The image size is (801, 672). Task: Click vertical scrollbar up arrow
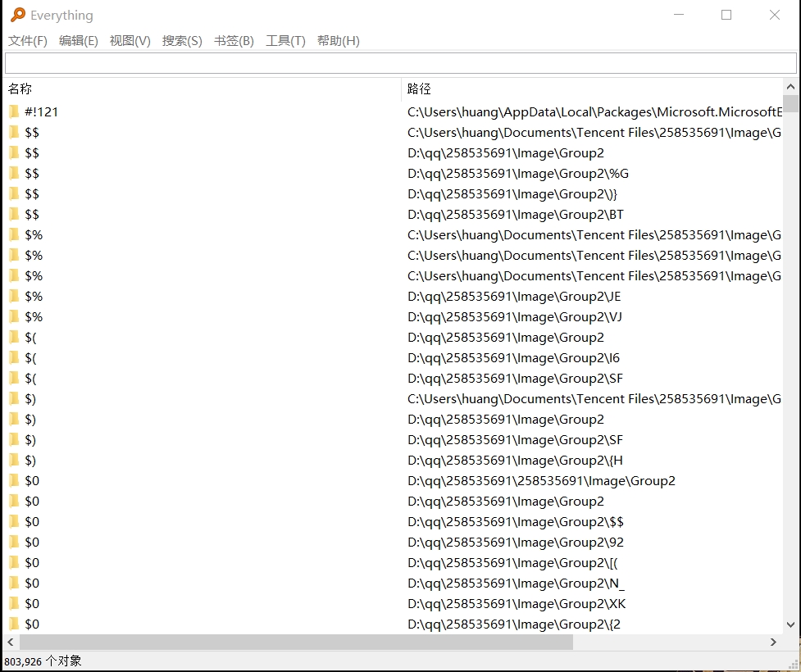pos(790,87)
